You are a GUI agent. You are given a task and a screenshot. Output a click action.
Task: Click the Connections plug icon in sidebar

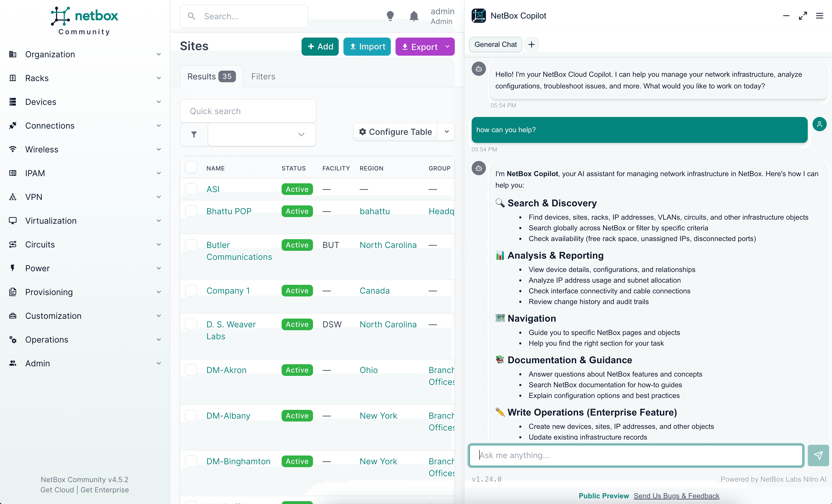[13, 126]
